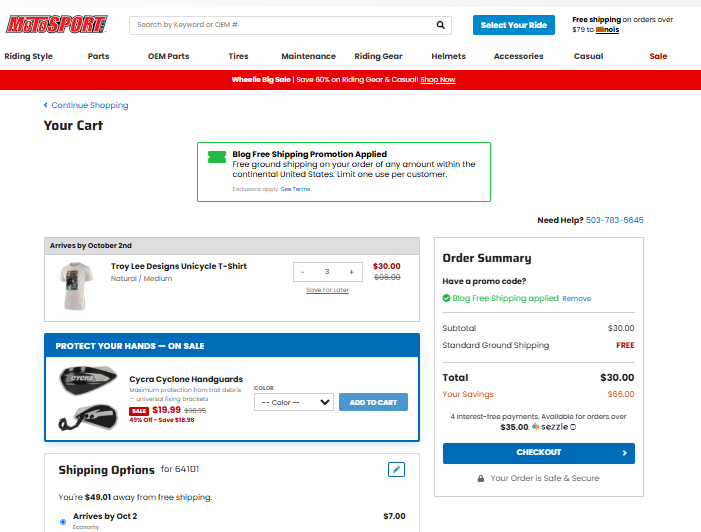Click the Your Savings $66.00 amount
The image size is (701, 532).
click(x=621, y=394)
